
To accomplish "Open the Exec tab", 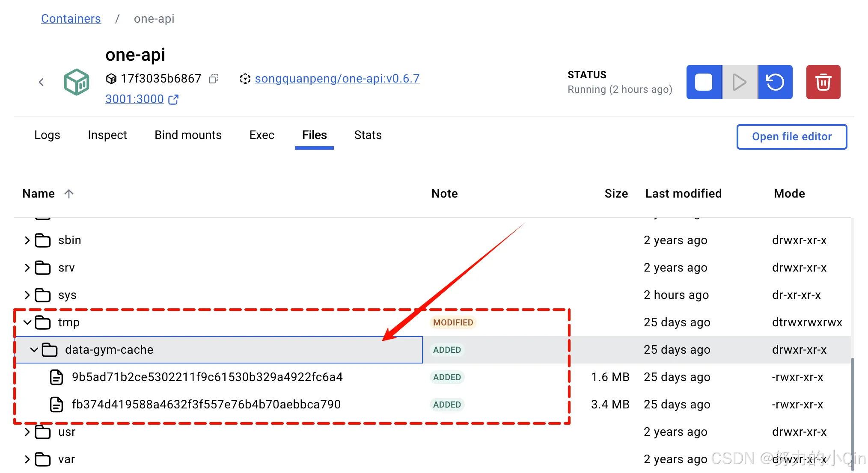I will tap(262, 135).
